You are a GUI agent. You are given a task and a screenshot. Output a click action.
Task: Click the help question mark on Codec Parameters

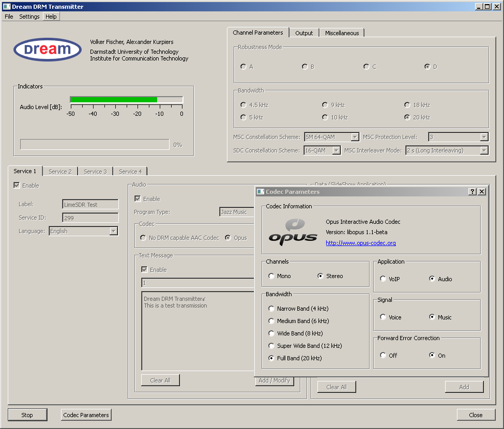[472, 191]
